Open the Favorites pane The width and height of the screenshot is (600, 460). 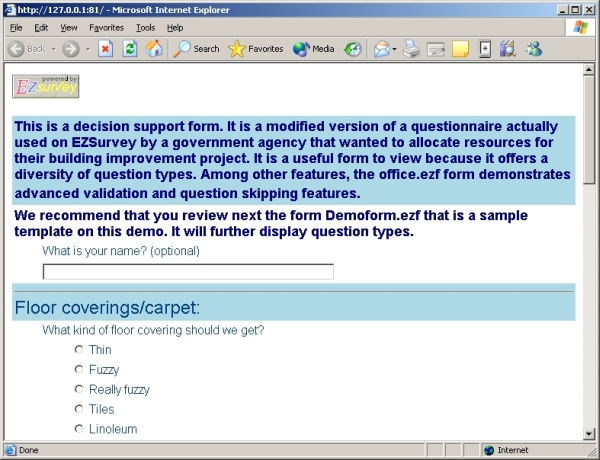point(255,49)
